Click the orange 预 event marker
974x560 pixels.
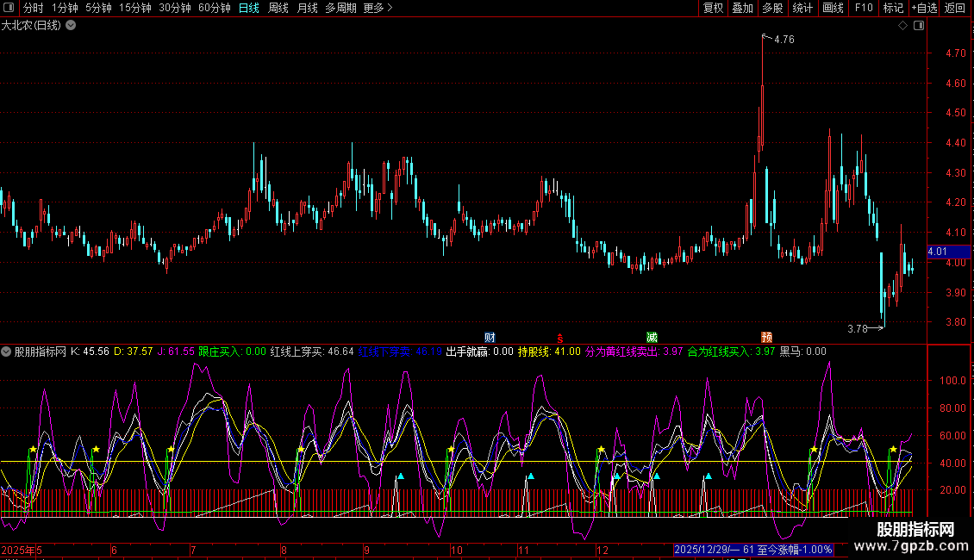766,337
